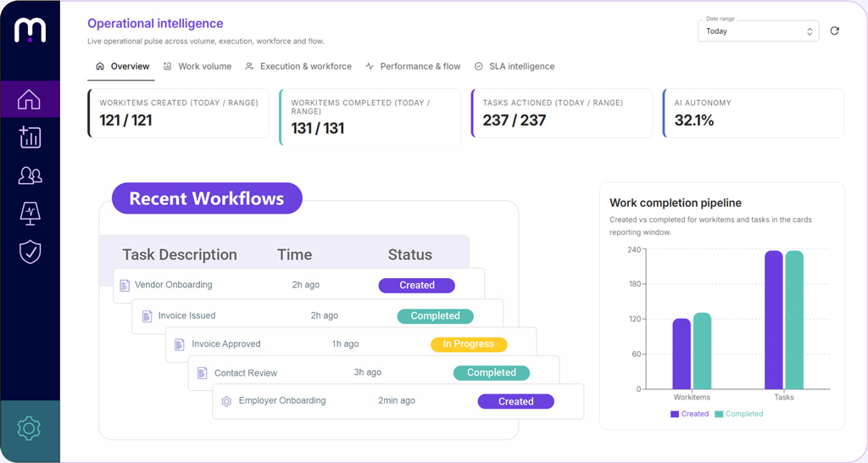Click the Contact Review task text
Viewport: 868px width, 463px height.
(245, 373)
